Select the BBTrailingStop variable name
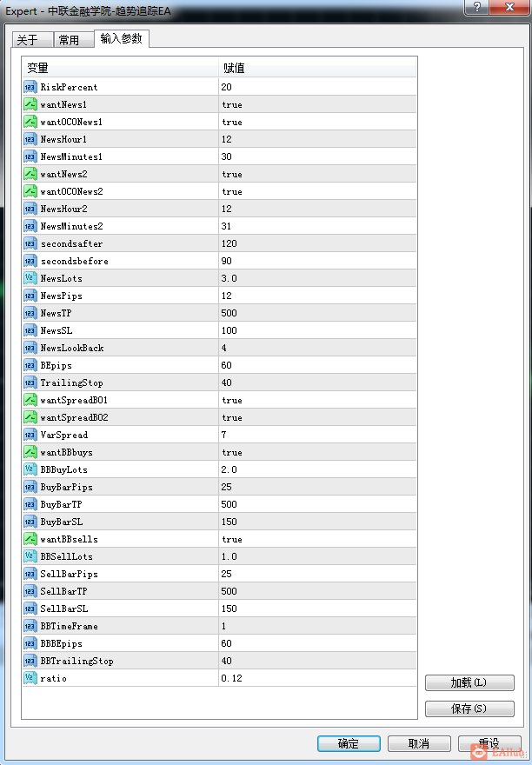532x765 pixels. coord(76,661)
